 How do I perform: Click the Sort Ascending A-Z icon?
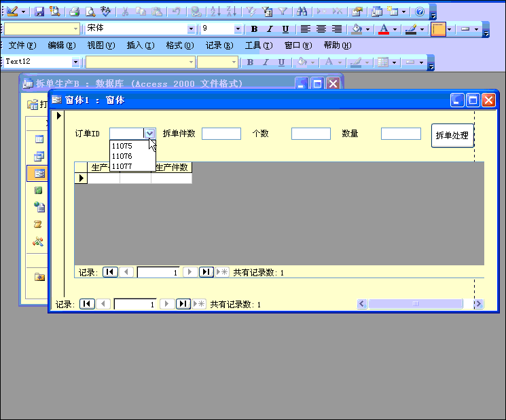click(x=215, y=12)
